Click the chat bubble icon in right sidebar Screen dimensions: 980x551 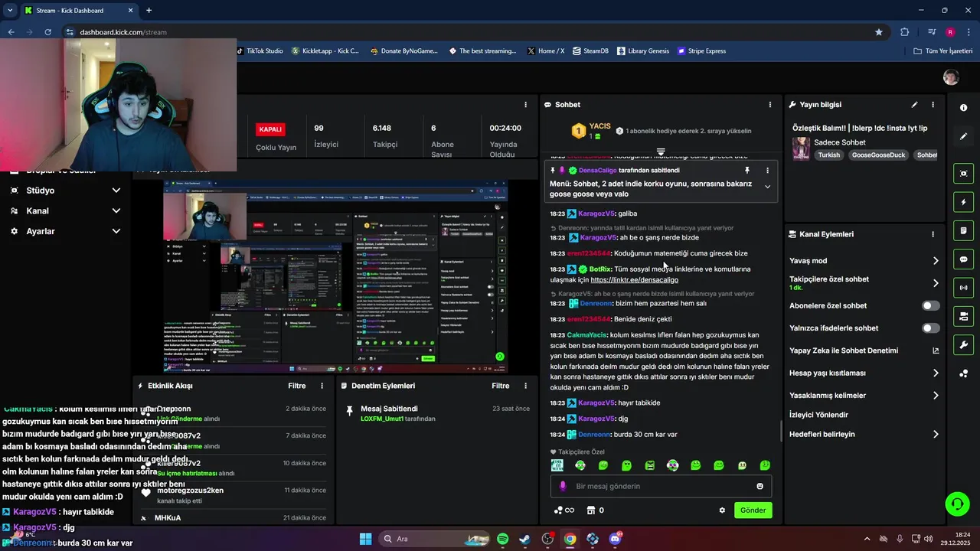tap(964, 259)
